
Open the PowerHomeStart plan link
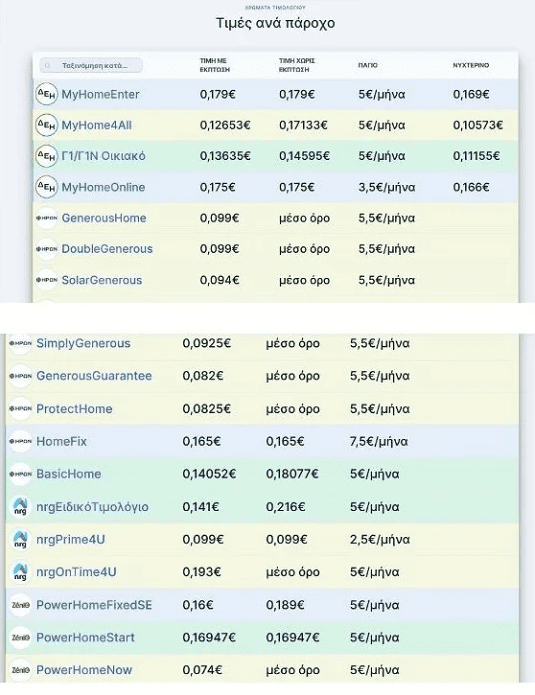(85, 637)
